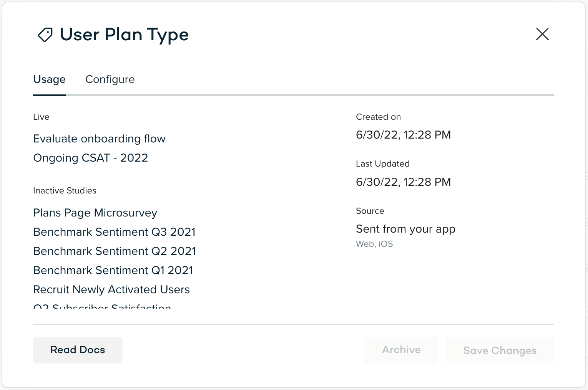
Task: Close the User Plan Type dialog
Action: [542, 34]
